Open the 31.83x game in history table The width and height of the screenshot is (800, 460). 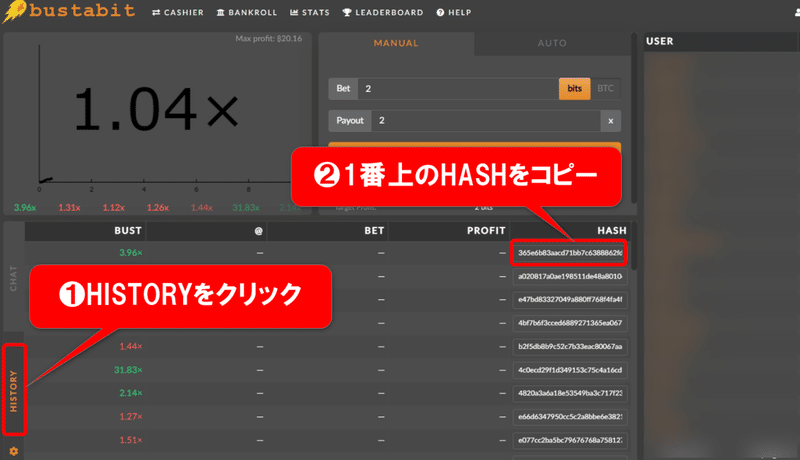(128, 370)
